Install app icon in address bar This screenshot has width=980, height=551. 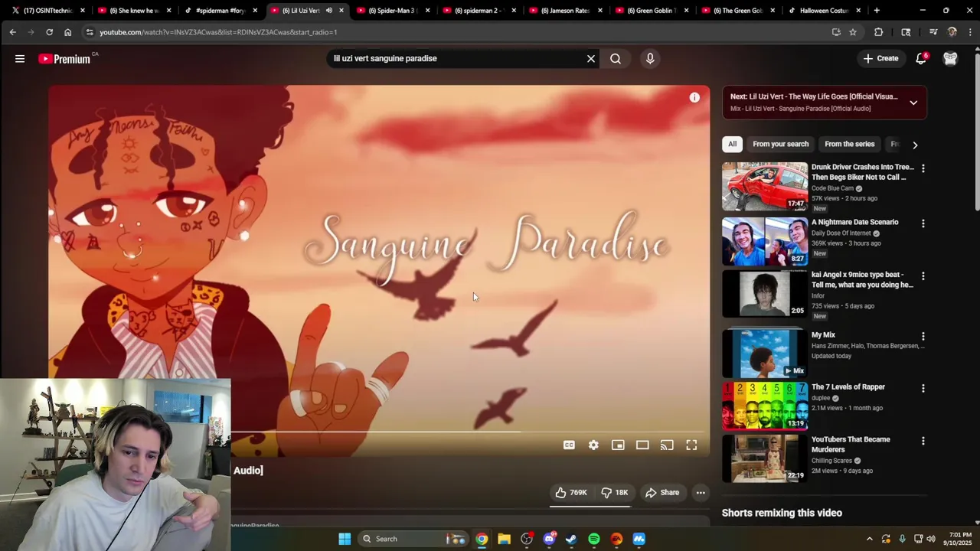point(836,32)
